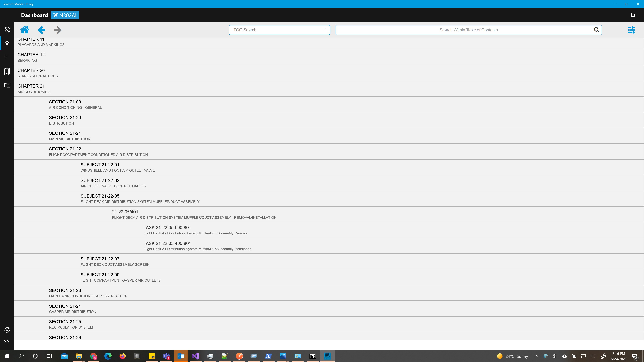The image size is (644, 362).
Task: Click the search magnifier icon
Action: pyautogui.click(x=596, y=30)
